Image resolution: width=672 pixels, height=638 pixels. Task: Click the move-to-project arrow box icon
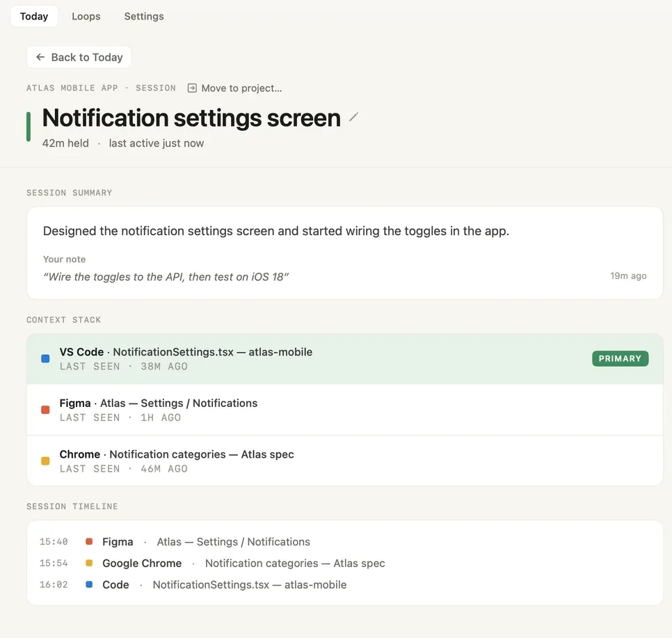click(192, 88)
